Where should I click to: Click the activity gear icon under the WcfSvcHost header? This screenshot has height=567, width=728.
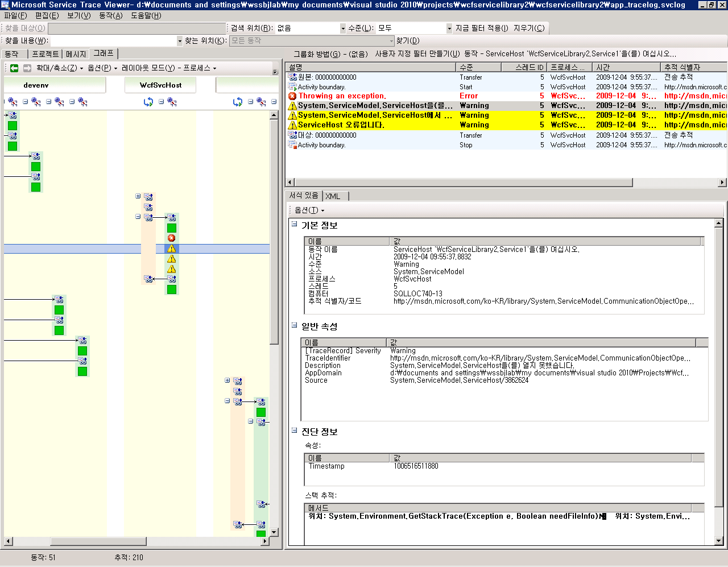(x=172, y=102)
